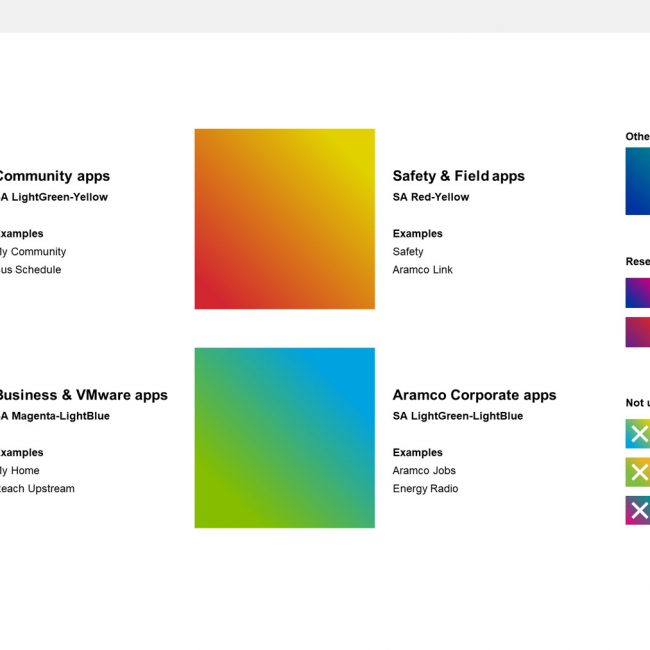Pick the purple-blue reserved gradient swatch
The width and height of the screenshot is (650, 650).
pyautogui.click(x=638, y=292)
